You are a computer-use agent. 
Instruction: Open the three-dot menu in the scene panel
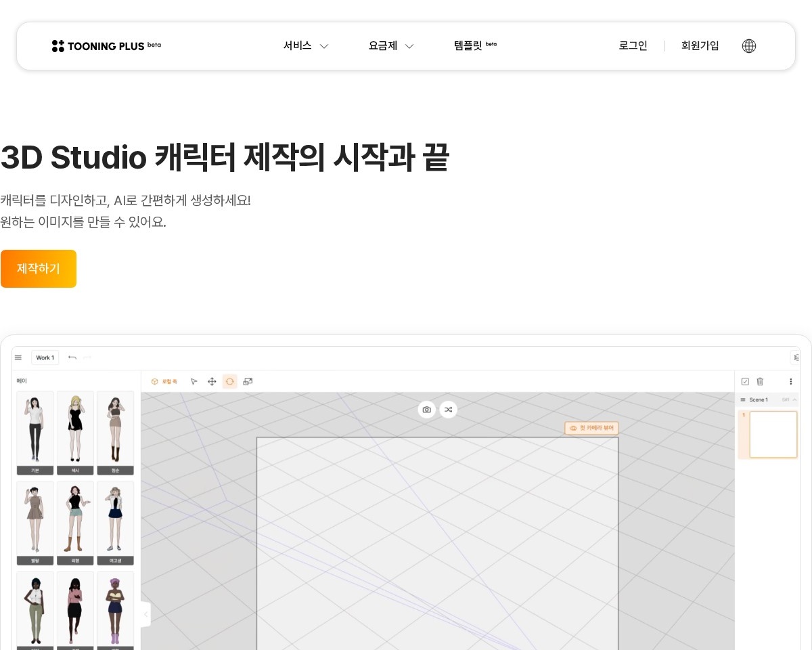pos(790,382)
